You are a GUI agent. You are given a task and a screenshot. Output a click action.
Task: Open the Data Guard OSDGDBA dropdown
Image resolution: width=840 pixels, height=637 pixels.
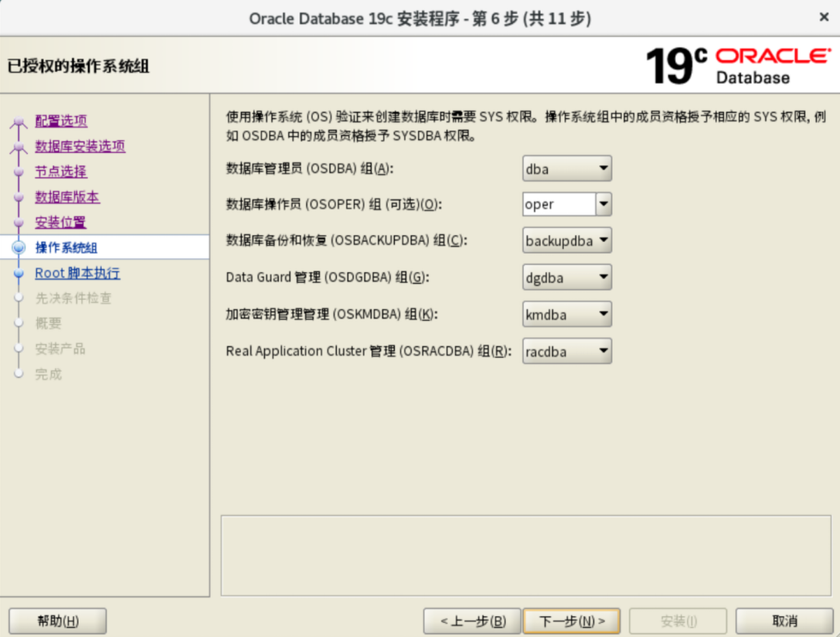click(567, 278)
